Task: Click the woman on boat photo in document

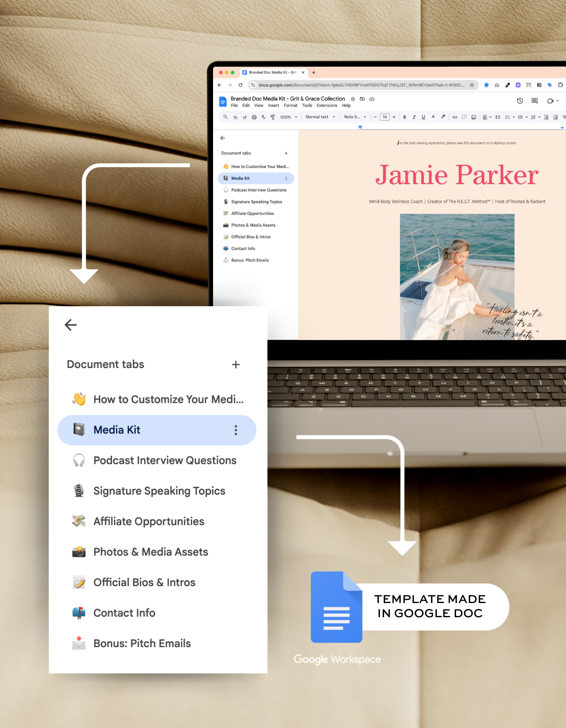Action: click(457, 277)
